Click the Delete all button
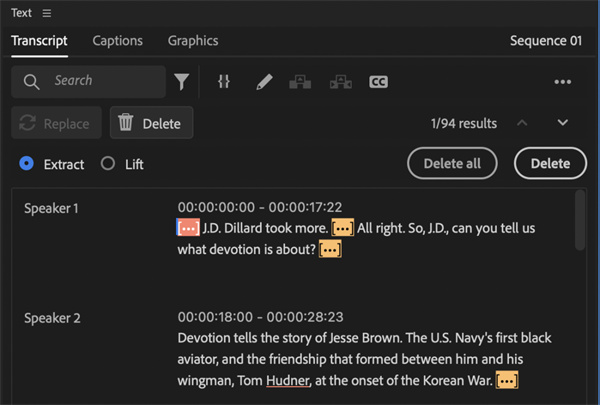600x405 pixels. coord(452,163)
